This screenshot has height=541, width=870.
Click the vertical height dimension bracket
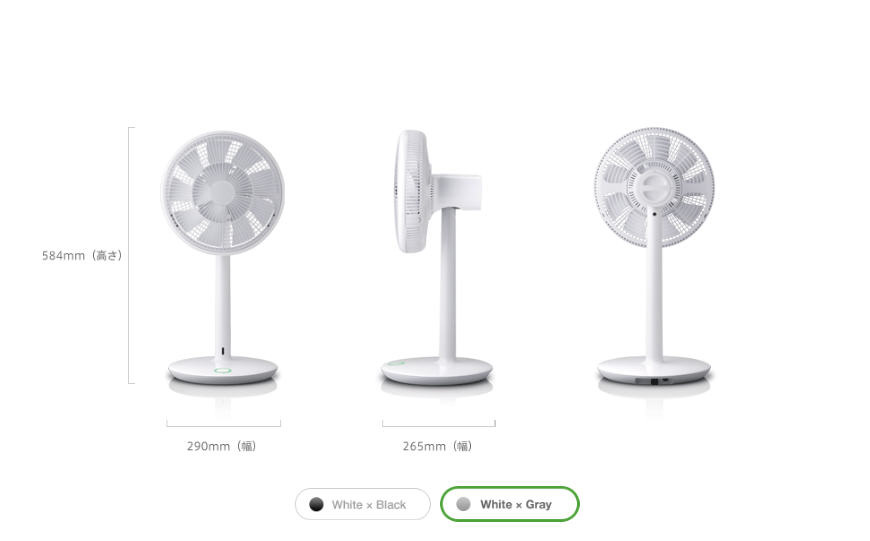click(x=131, y=255)
